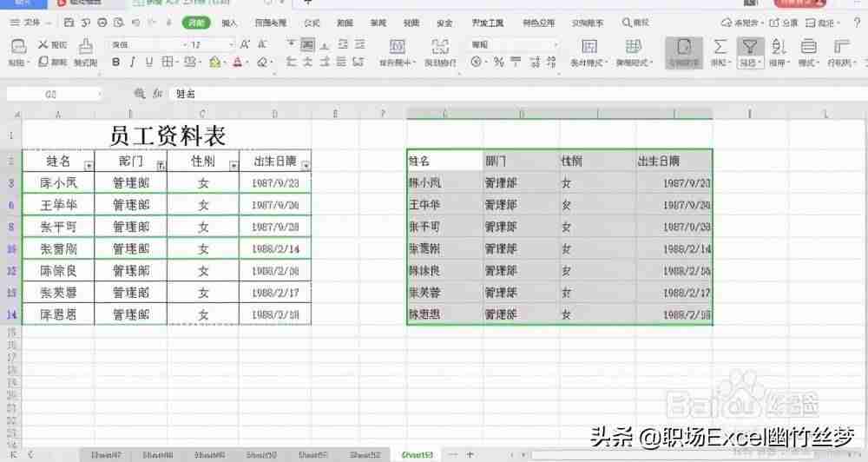Viewport: 868px width, 462px height.
Task: Click the Share button
Action: click(784, 23)
